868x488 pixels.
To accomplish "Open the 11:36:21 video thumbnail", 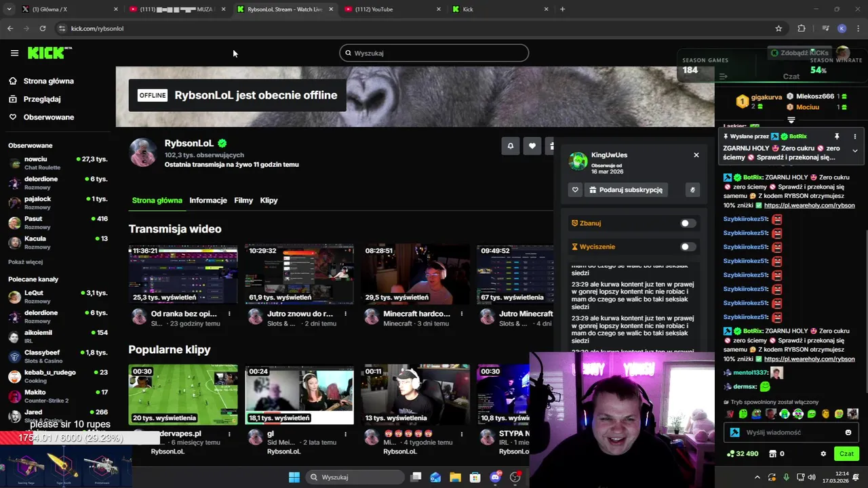I will [x=183, y=274].
